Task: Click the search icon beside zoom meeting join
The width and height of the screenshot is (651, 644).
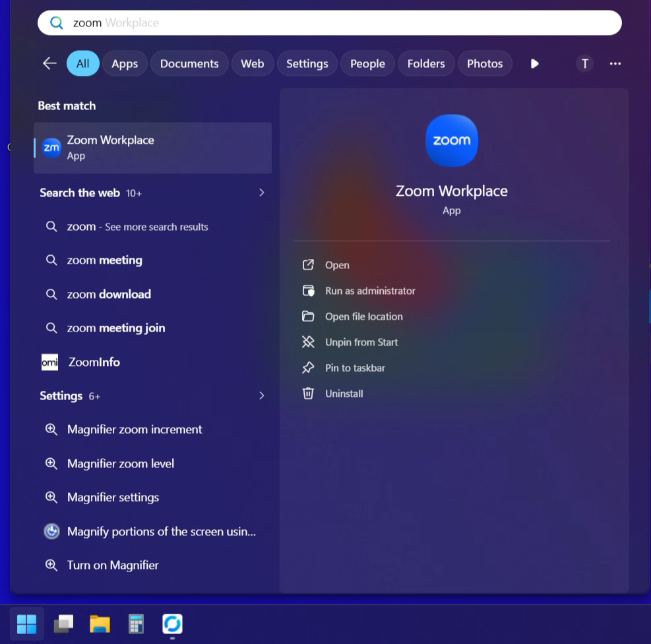Action: click(51, 328)
